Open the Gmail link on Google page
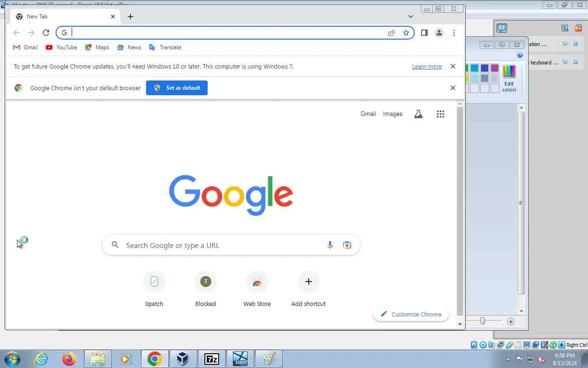588x368 pixels. coord(368,114)
